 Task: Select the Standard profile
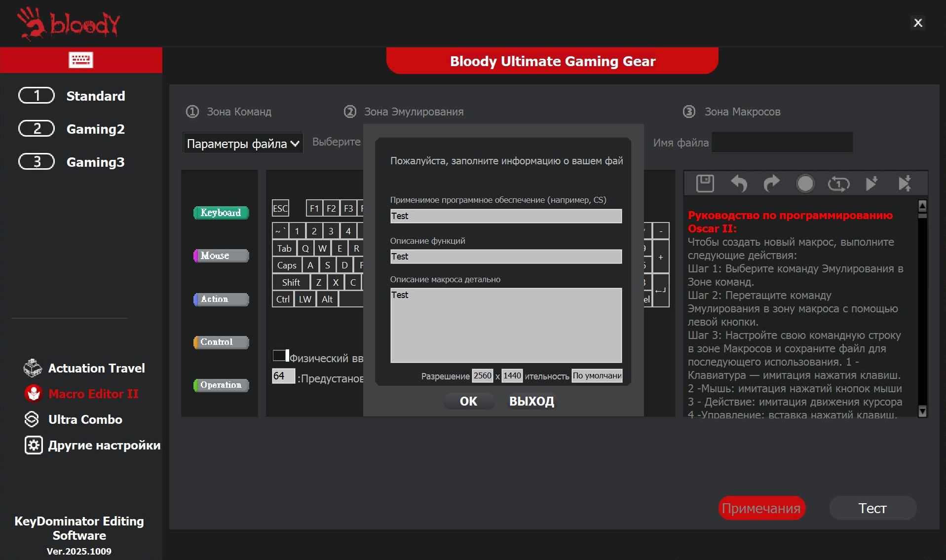click(96, 96)
